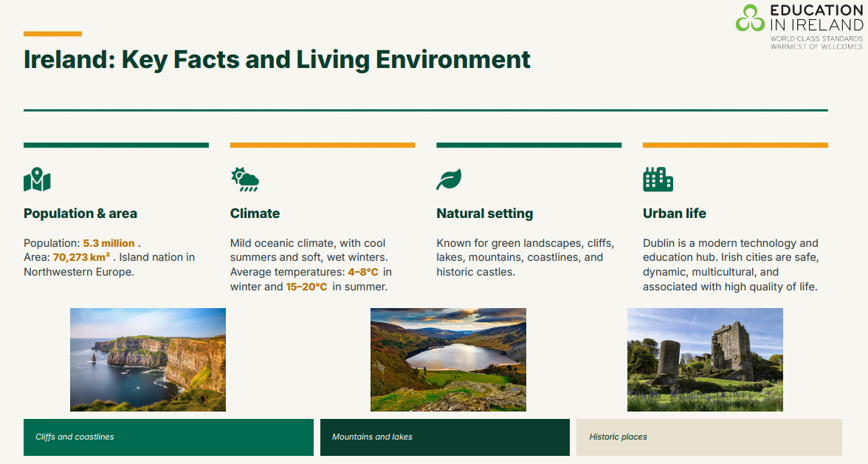Click the 'Cliffs and coastlines' green caption bar
Viewport: 868px width, 464px height.
168,437
